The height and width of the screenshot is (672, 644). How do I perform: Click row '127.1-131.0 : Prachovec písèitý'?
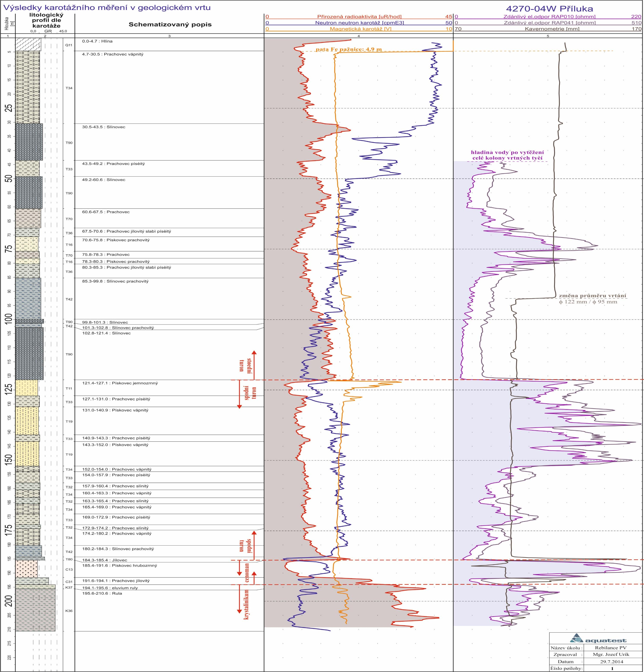point(116,399)
